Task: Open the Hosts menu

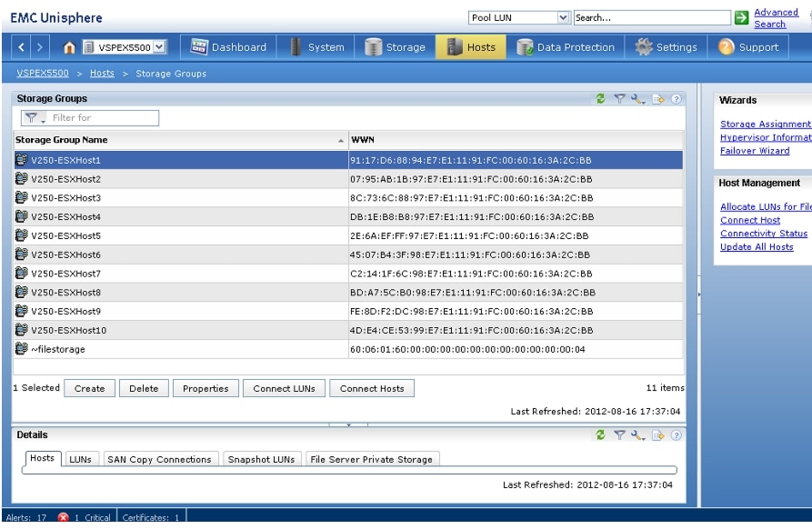Action: [x=471, y=47]
